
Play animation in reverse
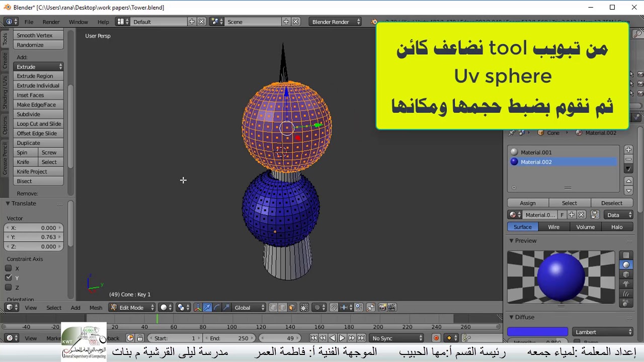tap(332, 338)
